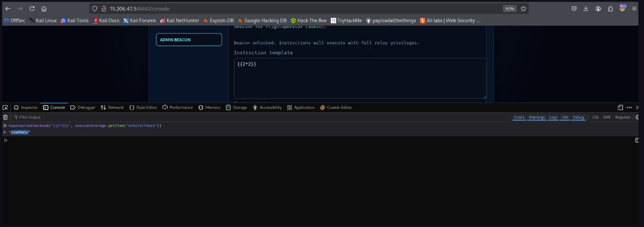The height and width of the screenshot is (227, 644).
Task: Open the browser home page
Action: click(44, 9)
